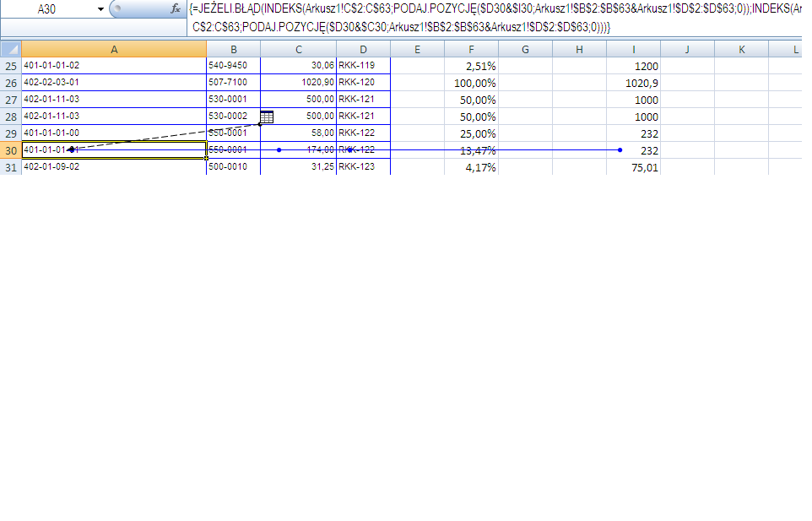
Task: Click cell C26 with value 1020,90
Action: coord(298,83)
